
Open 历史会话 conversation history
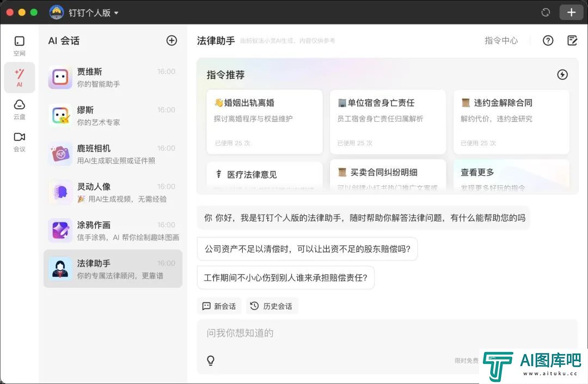[x=272, y=306]
